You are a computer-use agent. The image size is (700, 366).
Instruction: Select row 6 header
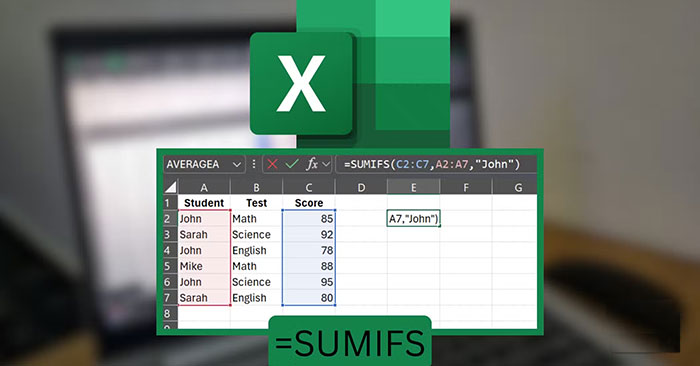coord(171,282)
